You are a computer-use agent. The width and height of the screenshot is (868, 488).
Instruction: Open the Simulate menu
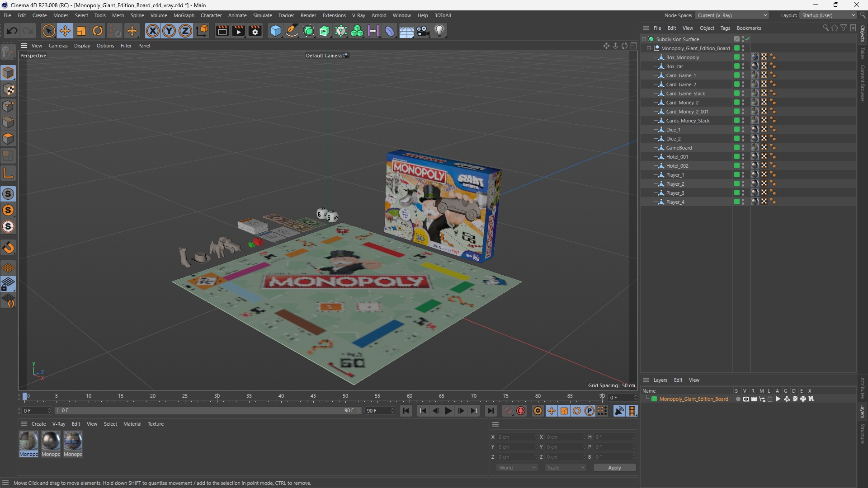(262, 15)
